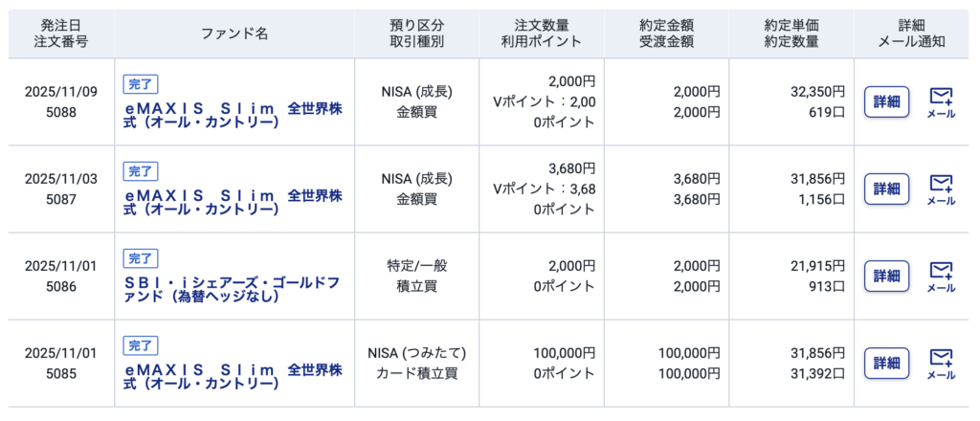Click 完了 badge on the gold fund row

tap(141, 258)
